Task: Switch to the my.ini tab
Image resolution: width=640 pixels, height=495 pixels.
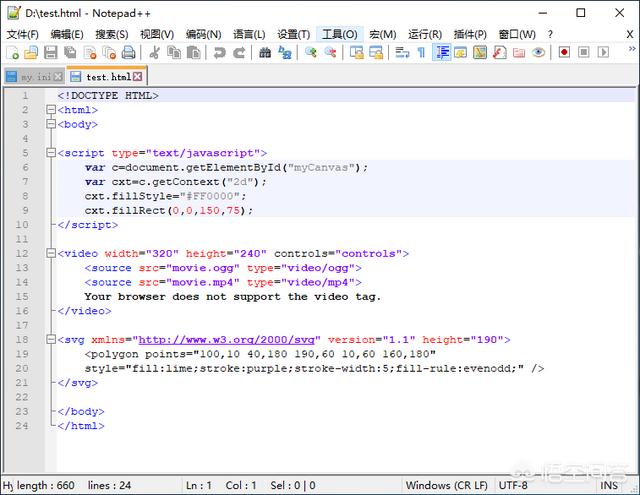Action: [36, 77]
